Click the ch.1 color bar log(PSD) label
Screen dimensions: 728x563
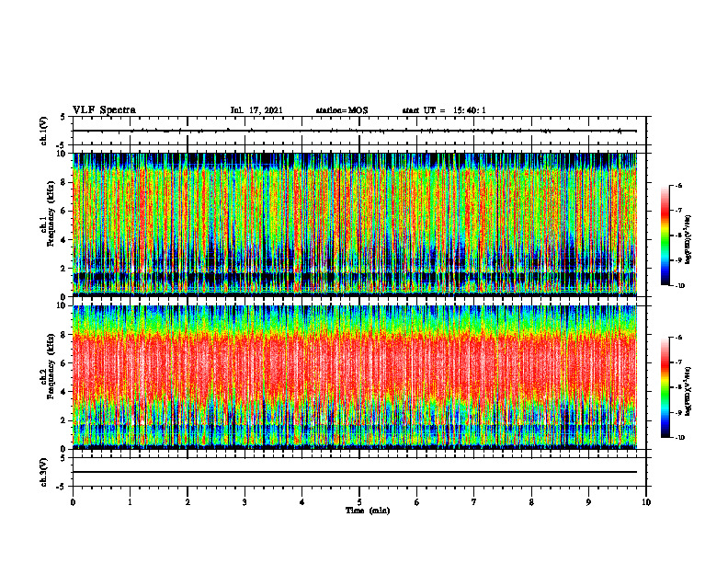pyautogui.click(x=689, y=240)
